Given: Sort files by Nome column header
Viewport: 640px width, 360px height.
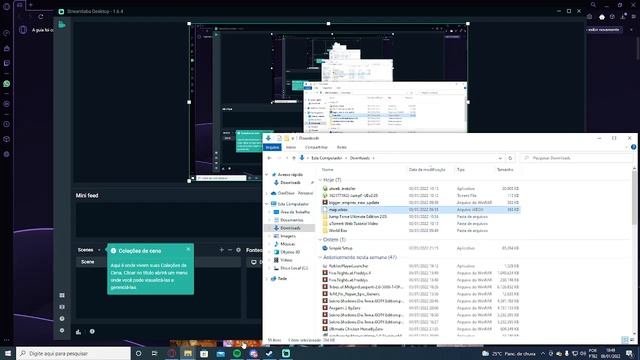Looking at the screenshot, I should (327, 169).
